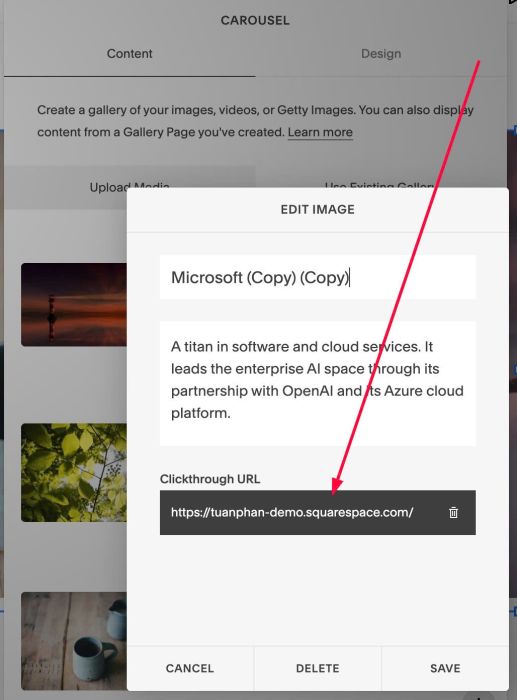Click the CAROUSEL panel heading
Screen dimensions: 517x700
tap(255, 20)
